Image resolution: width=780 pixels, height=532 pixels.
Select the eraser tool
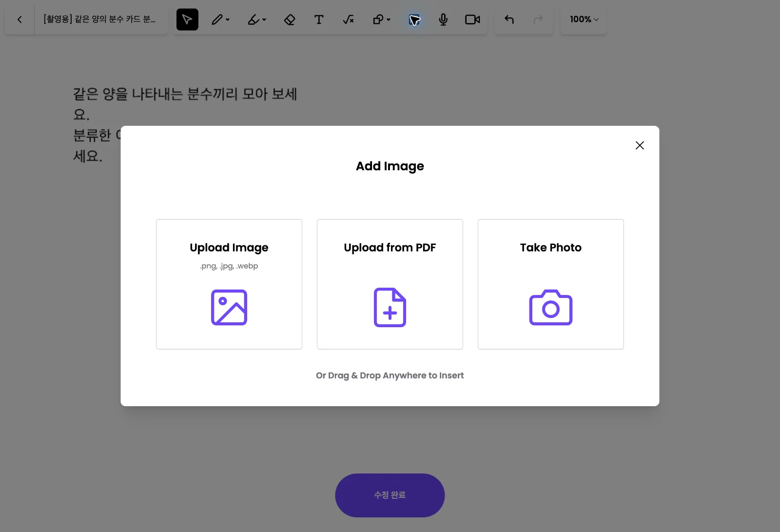click(290, 20)
